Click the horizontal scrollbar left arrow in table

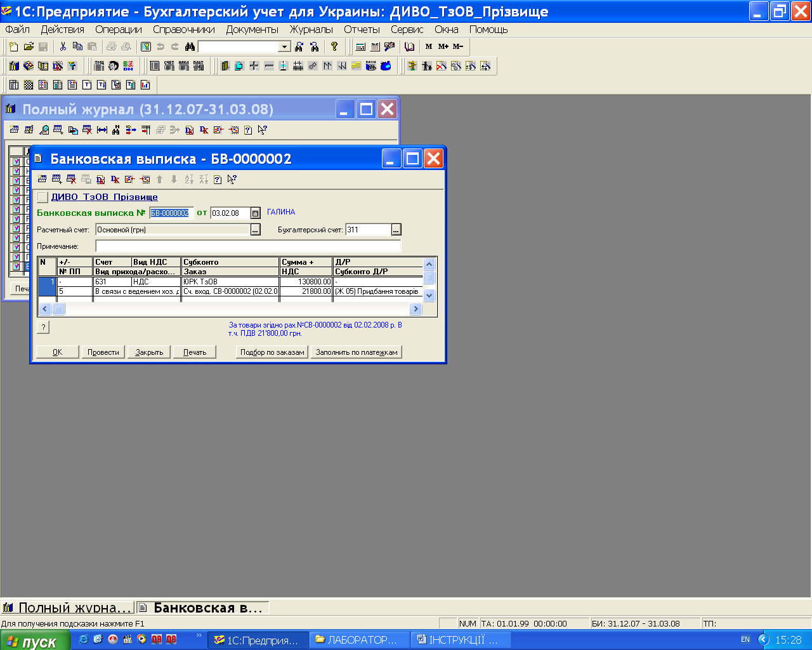click(x=45, y=309)
